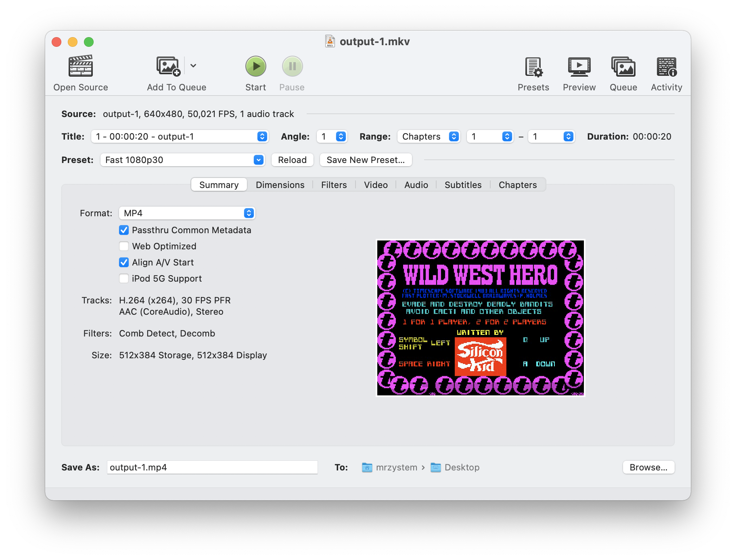Add current encode to the queue
Image resolution: width=736 pixels, height=560 pixels.
(167, 73)
